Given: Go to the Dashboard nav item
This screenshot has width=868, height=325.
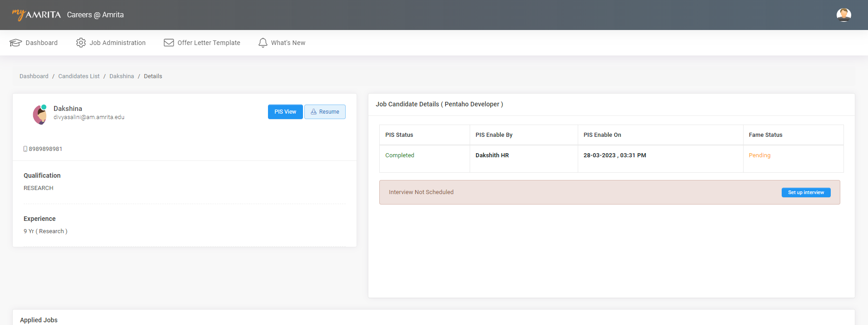Looking at the screenshot, I should point(41,43).
